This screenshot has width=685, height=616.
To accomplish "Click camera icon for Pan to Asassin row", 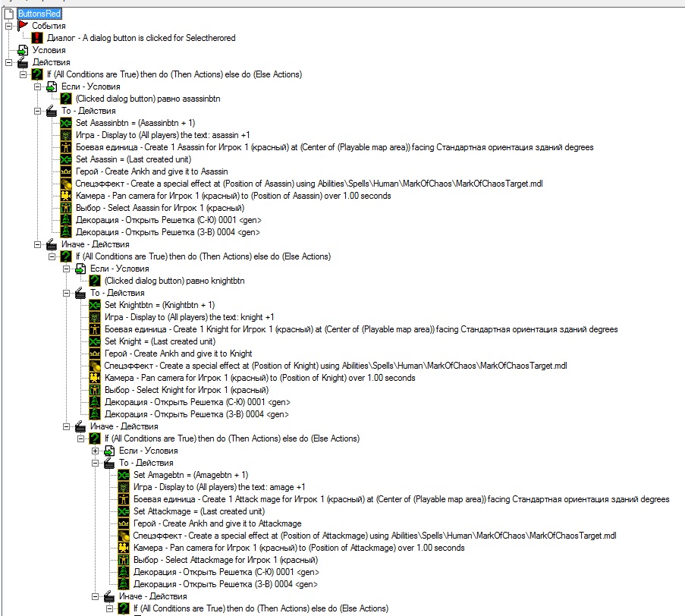I will 66,196.
